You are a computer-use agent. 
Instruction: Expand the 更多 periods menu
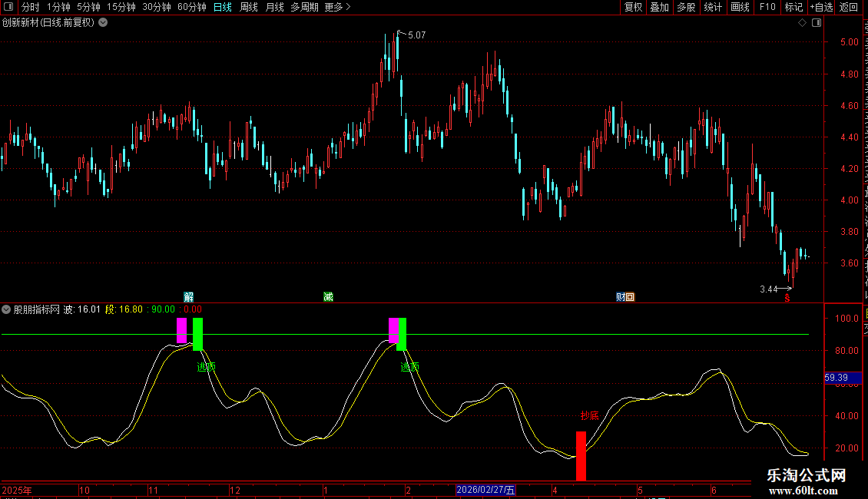[x=338, y=7]
